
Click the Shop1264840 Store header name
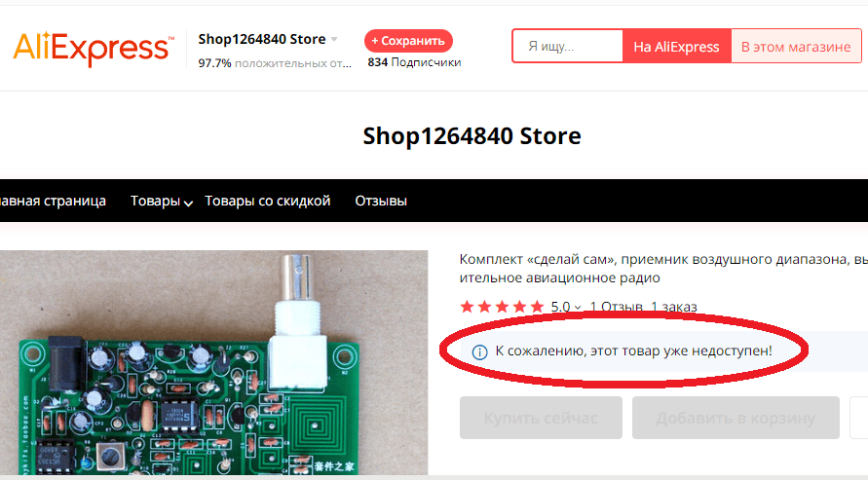pos(262,39)
